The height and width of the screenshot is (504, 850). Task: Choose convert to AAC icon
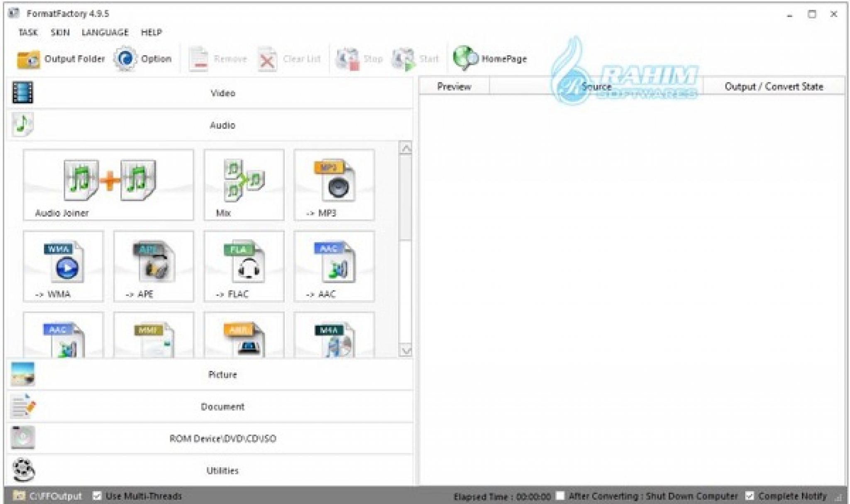334,266
